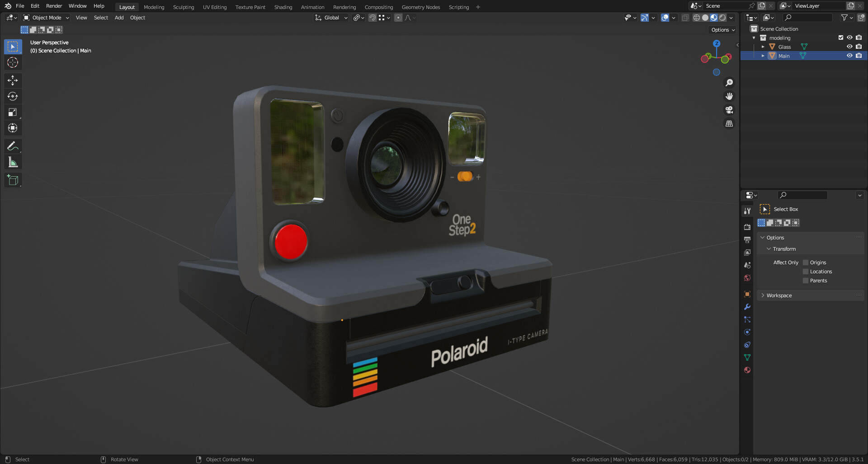Screen dimensions: 868x464
Task: Select the Rotate tool
Action: coord(13,96)
